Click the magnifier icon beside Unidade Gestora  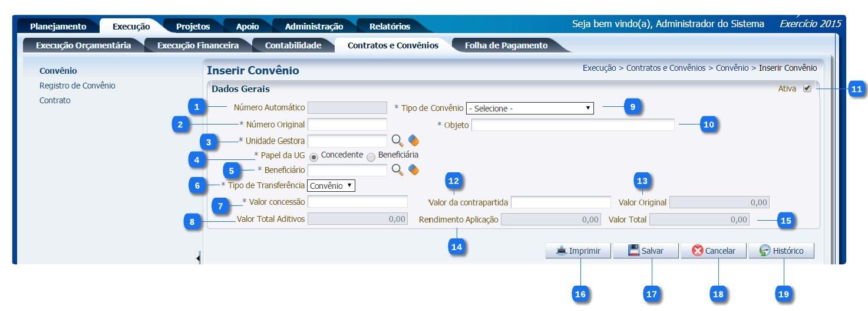click(398, 140)
